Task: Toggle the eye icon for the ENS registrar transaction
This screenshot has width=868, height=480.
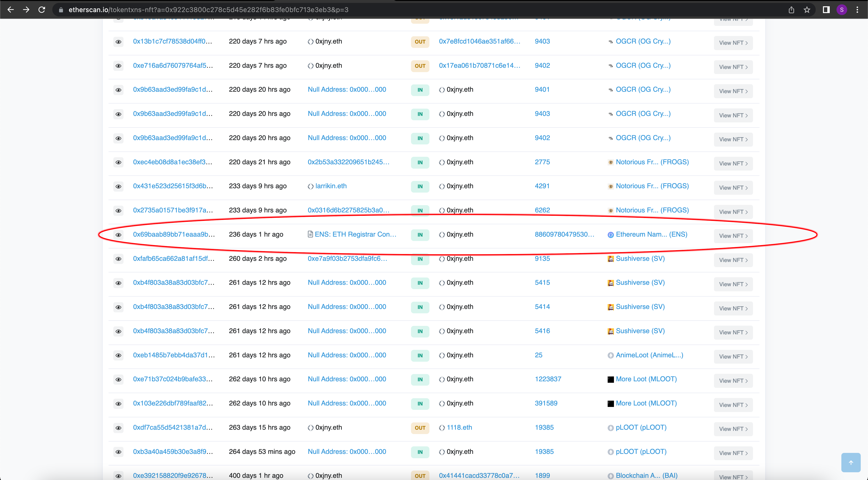Action: pos(118,235)
